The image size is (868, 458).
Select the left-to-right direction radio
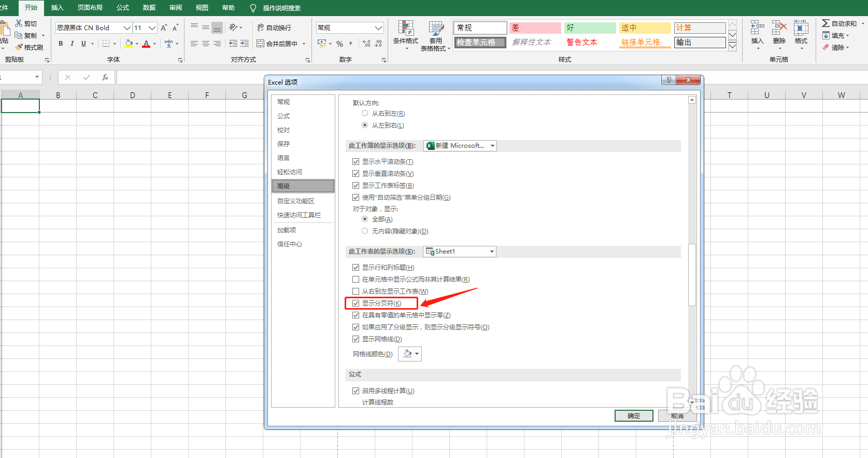pos(365,125)
